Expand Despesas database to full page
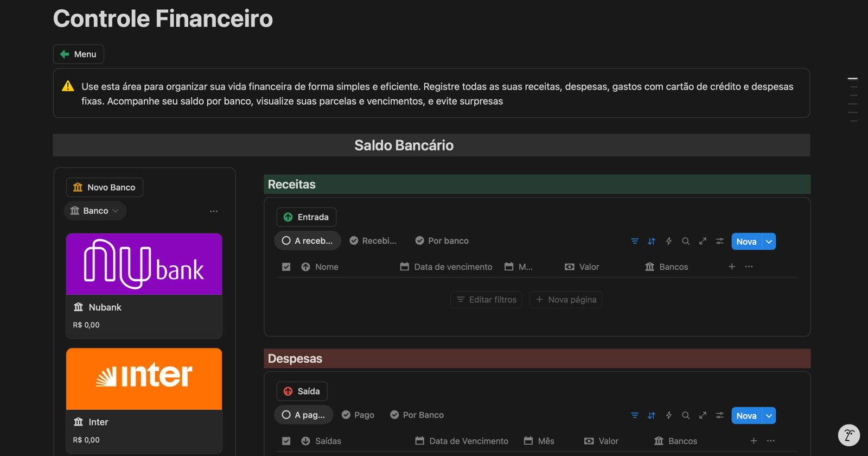Screen dimensions: 868x456 point(703,415)
